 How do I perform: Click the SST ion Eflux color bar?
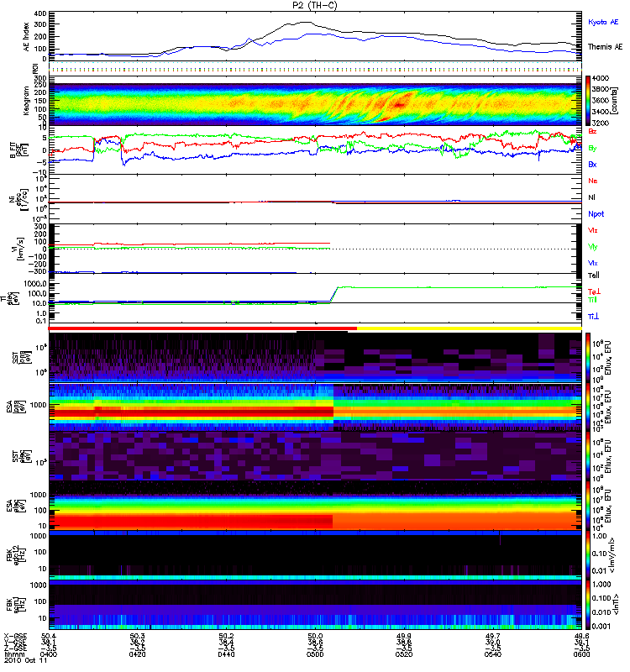click(x=588, y=358)
